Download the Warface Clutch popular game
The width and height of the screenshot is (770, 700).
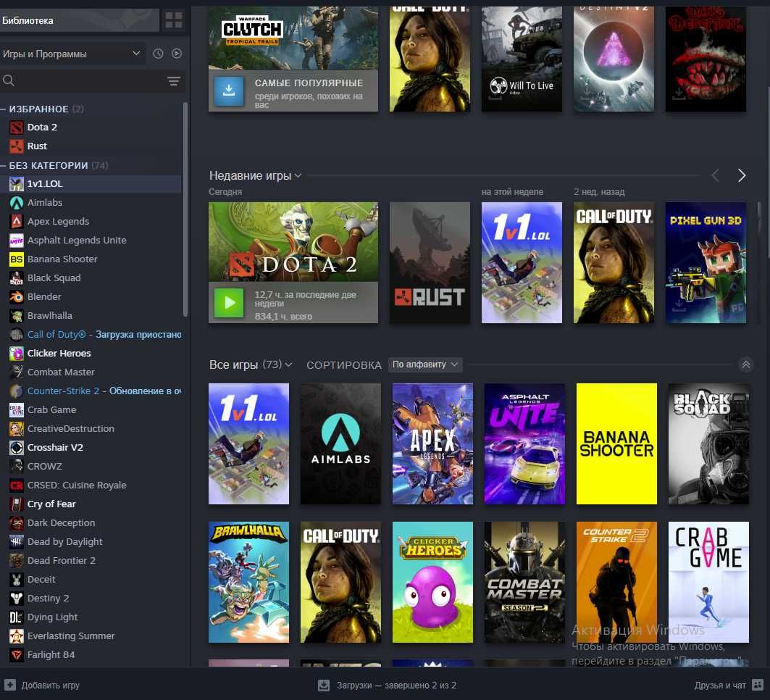[x=229, y=91]
